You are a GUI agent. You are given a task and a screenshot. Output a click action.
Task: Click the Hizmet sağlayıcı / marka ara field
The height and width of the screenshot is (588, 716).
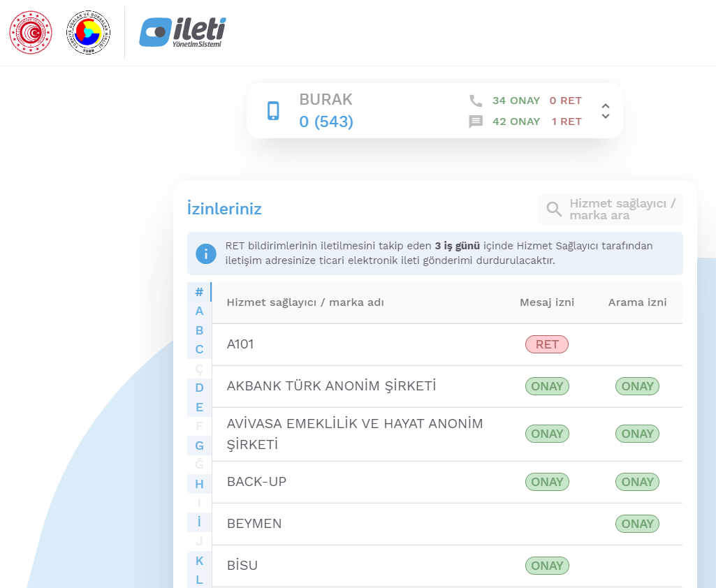tap(610, 210)
